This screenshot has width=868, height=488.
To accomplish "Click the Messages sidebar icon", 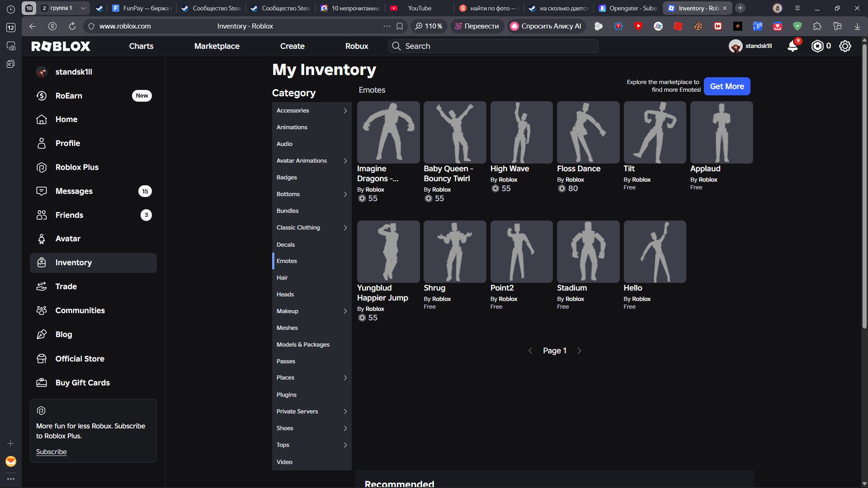I will 42,191.
